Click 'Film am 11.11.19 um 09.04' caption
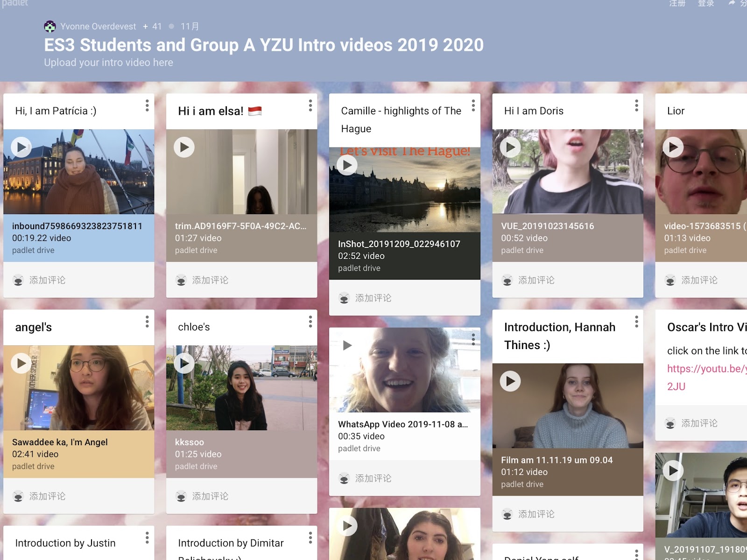 click(557, 460)
